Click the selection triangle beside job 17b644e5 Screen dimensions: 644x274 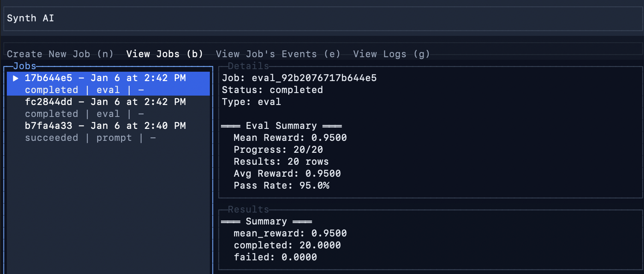tap(15, 78)
